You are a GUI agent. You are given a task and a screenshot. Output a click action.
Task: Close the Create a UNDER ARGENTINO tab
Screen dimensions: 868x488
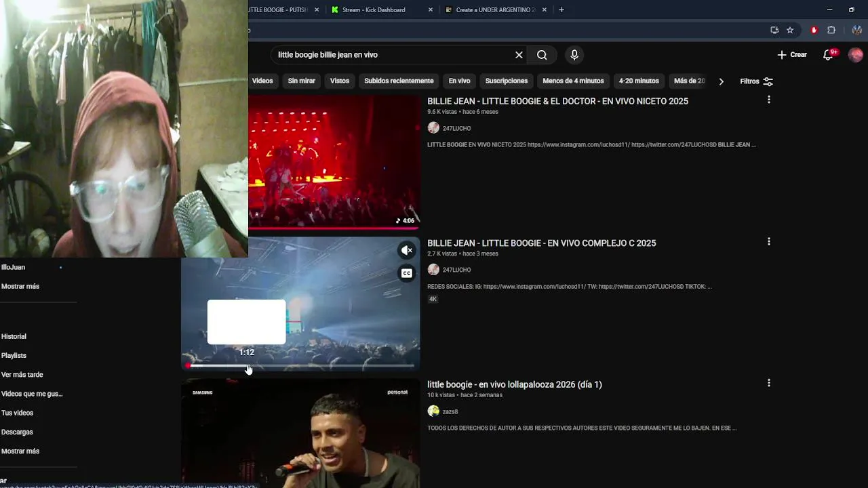pos(544,9)
